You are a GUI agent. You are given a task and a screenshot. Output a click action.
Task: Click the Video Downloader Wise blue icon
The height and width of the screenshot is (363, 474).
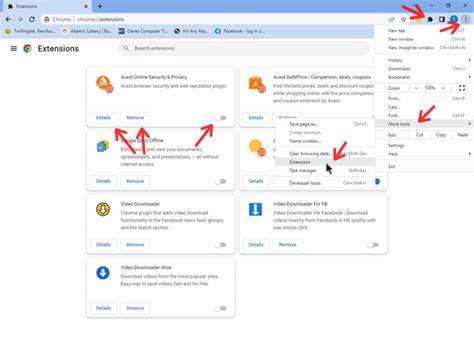pos(103,273)
